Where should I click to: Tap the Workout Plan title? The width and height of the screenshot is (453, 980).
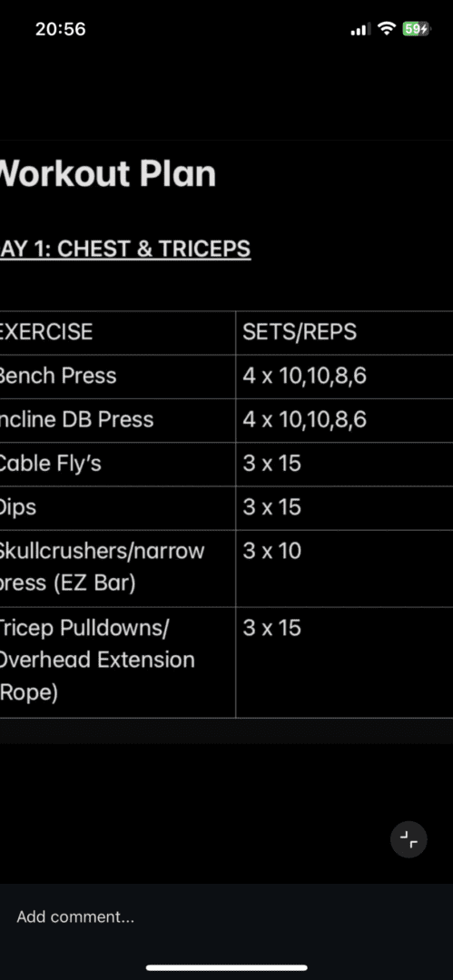point(107,173)
